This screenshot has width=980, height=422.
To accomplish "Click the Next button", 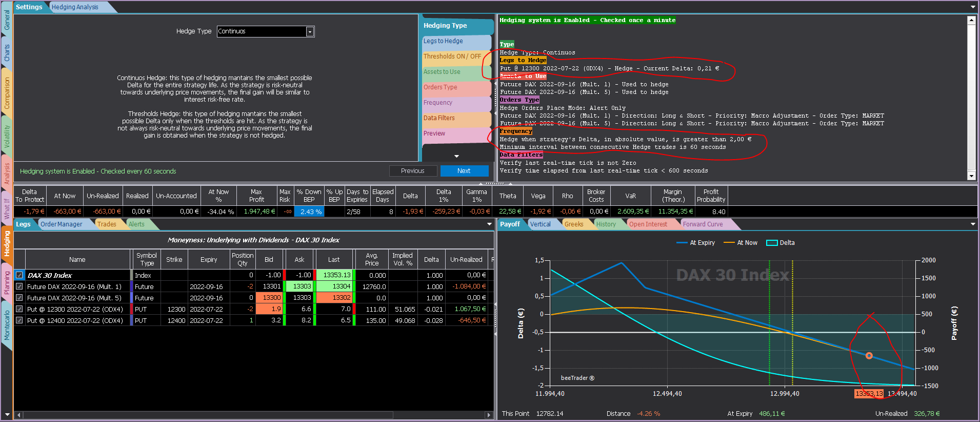I will click(464, 171).
